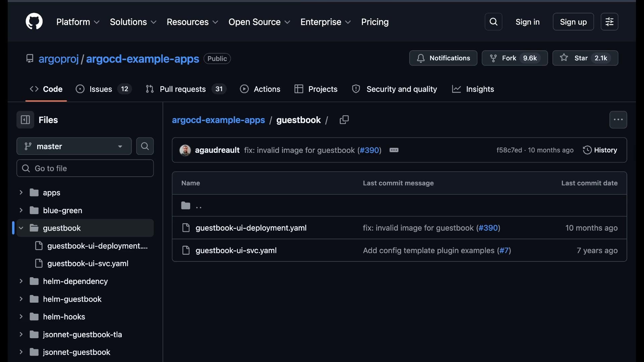Image resolution: width=644 pixels, height=362 pixels.
Task: Open the Notifications bell button
Action: point(443,58)
